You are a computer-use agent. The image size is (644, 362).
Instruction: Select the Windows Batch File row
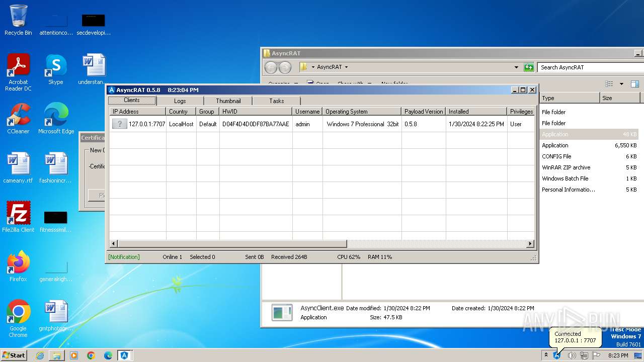(x=589, y=178)
